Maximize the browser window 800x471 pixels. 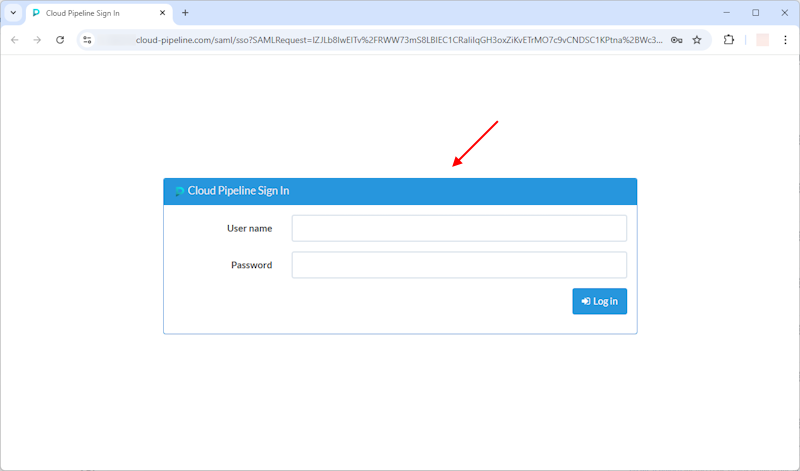(x=755, y=13)
